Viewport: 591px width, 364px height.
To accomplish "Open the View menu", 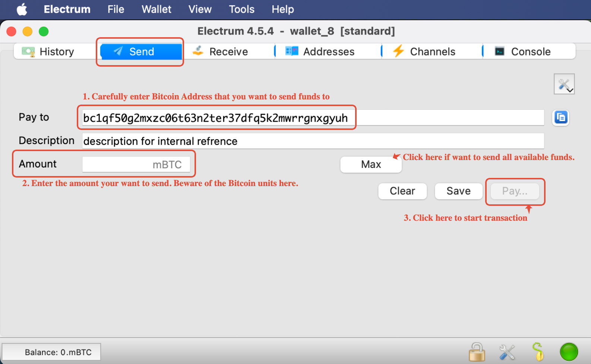I will click(x=200, y=9).
